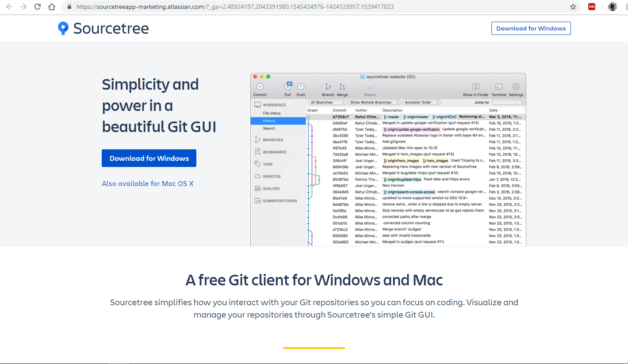
Task: Click the outlined Download for Windows header button
Action: point(531,28)
